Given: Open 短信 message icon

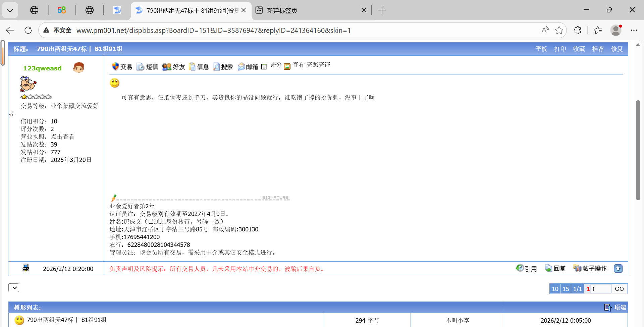Looking at the screenshot, I should [140, 67].
